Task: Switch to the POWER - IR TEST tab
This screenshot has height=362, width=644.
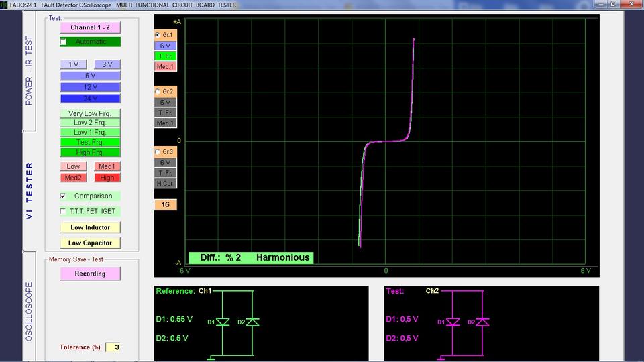Action: pos(29,71)
